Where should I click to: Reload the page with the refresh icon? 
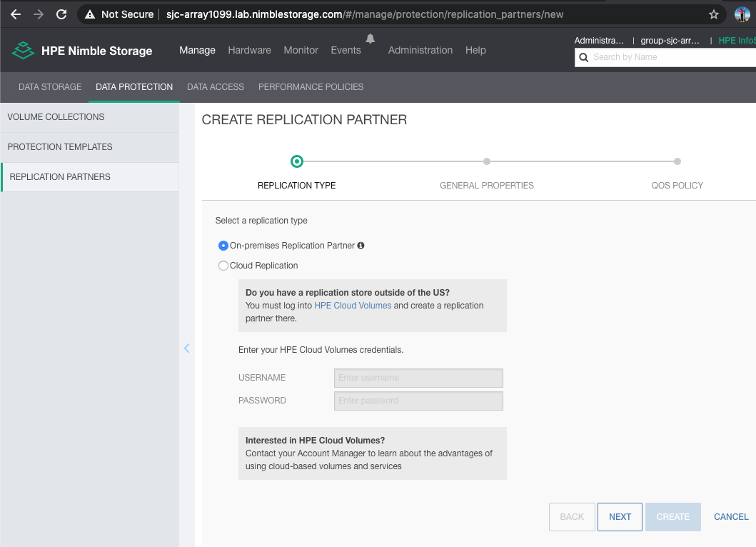[x=61, y=14]
